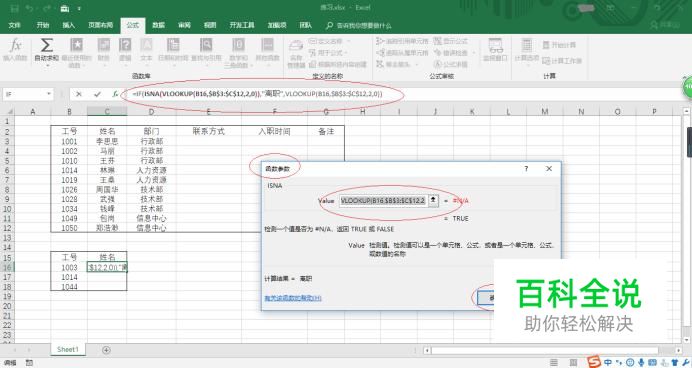Viewport: 692px width, 368px height.
Task: Select the 入职时间 header cell
Action: (x=275, y=131)
